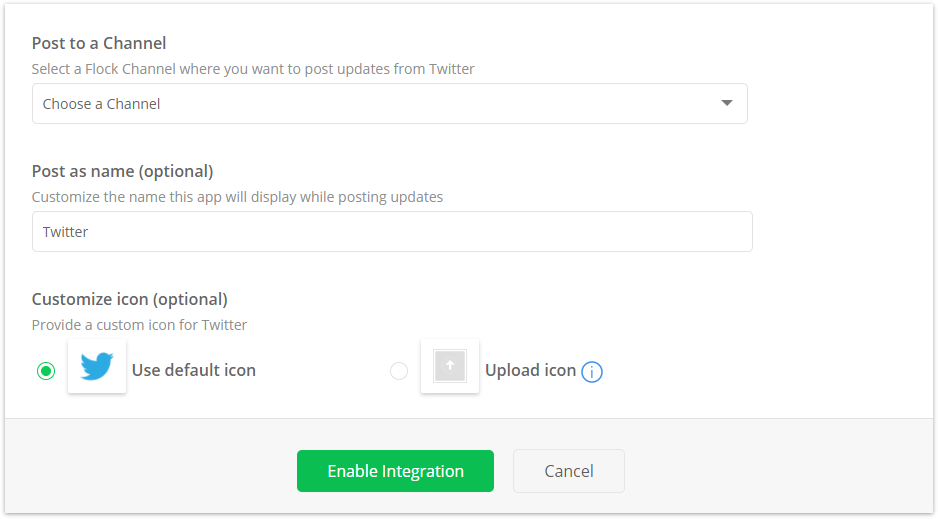Click the Select a Flock Channel description text
Screen dimensions: 938x519
point(253,69)
